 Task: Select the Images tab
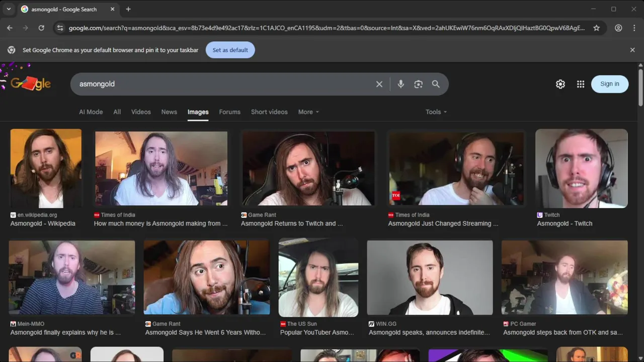tap(198, 112)
